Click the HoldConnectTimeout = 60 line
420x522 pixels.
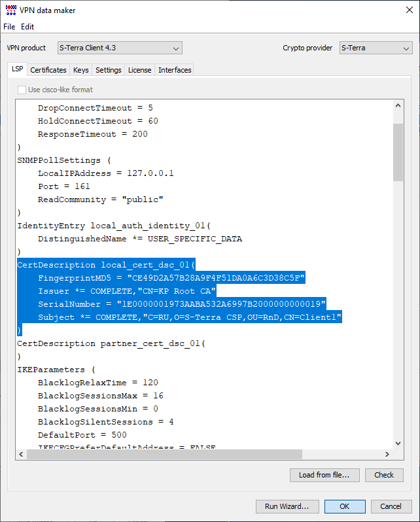click(98, 121)
